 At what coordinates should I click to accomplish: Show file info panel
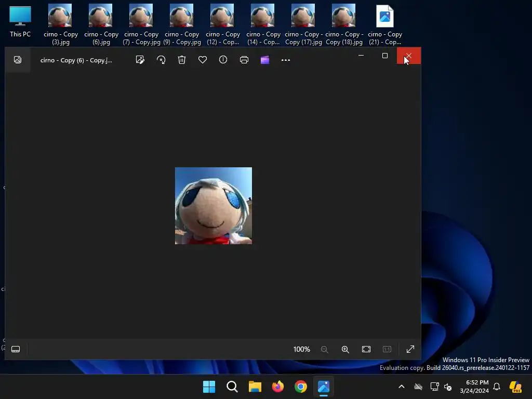[x=223, y=60]
